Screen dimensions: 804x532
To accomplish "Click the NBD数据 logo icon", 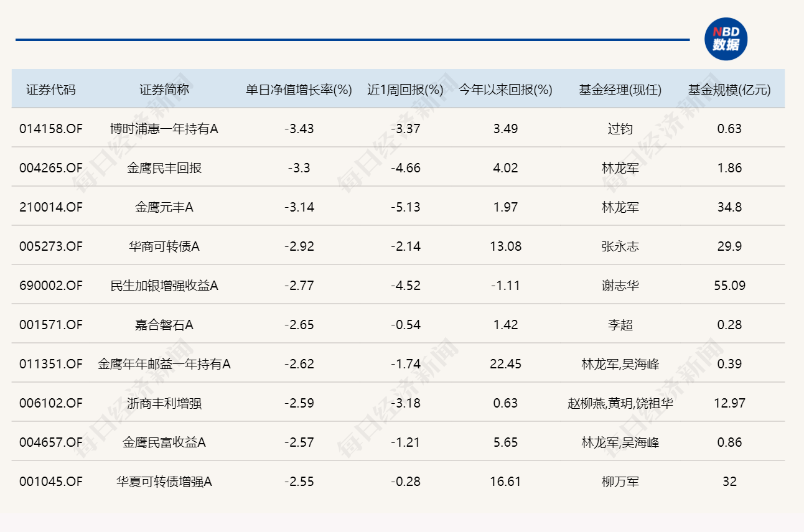I will (726, 39).
